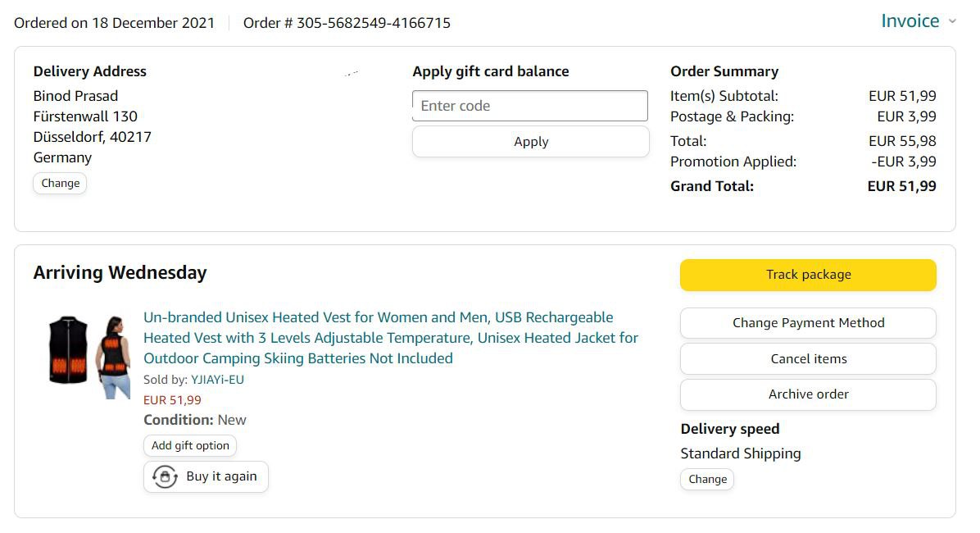Open the Unisex Heated Vest product title link
This screenshot has width=980, height=533.
[390, 338]
